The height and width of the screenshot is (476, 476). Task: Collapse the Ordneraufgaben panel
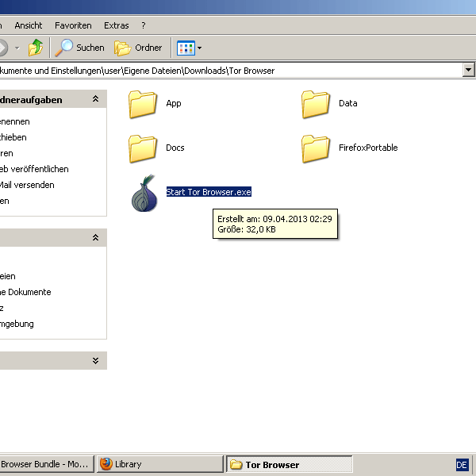(95, 99)
